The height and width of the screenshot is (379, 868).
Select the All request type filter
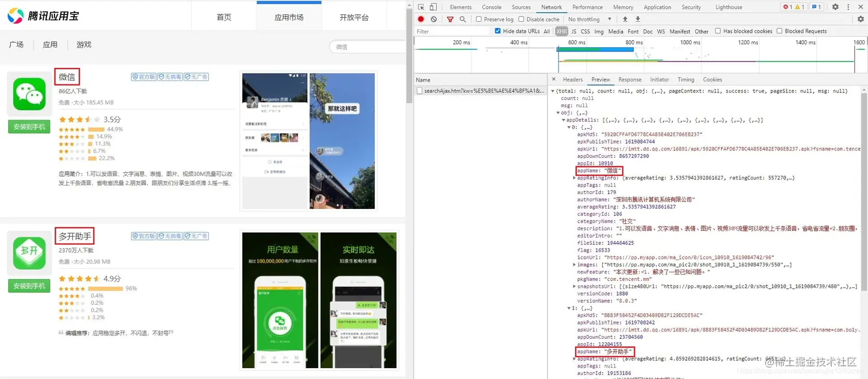coord(547,31)
